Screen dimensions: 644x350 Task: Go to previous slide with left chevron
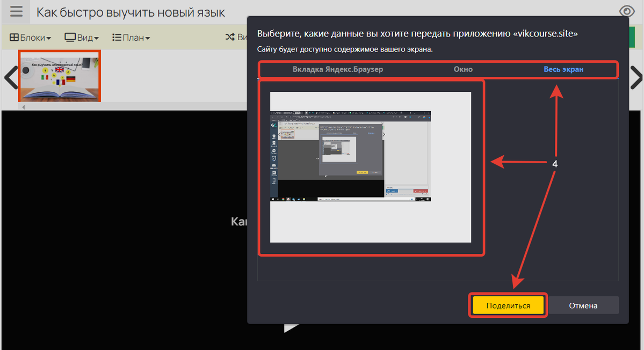click(10, 78)
